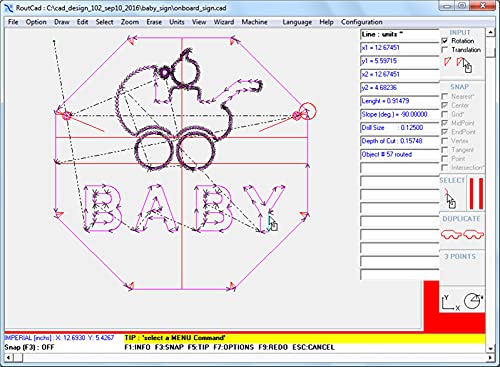The image size is (500, 367).
Task: Open the Configuration menu
Action: click(x=362, y=22)
